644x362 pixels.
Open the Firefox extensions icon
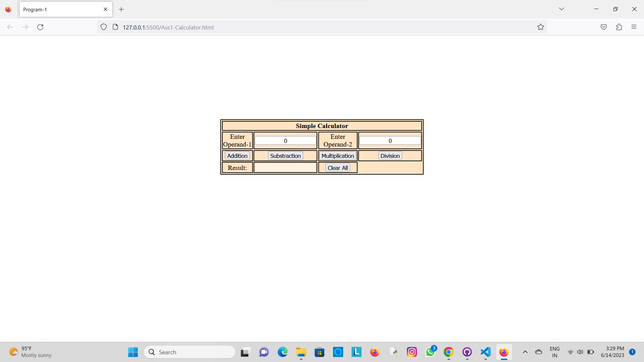619,27
